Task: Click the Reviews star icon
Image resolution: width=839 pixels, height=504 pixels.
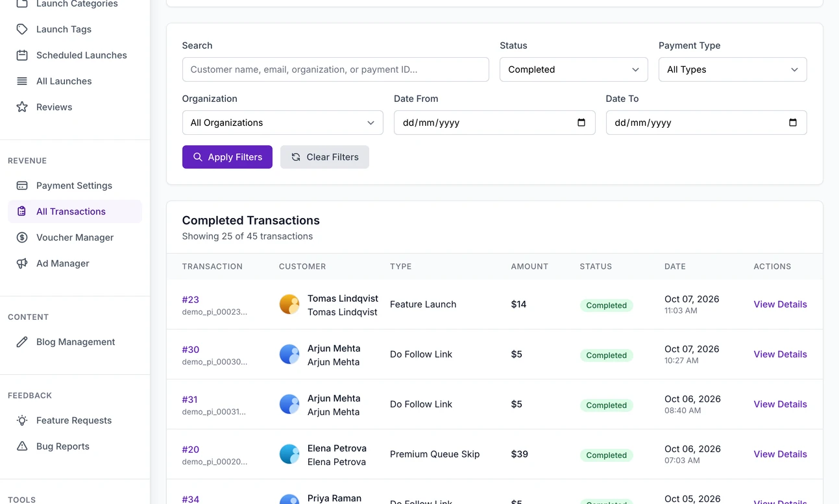Action: pyautogui.click(x=22, y=107)
